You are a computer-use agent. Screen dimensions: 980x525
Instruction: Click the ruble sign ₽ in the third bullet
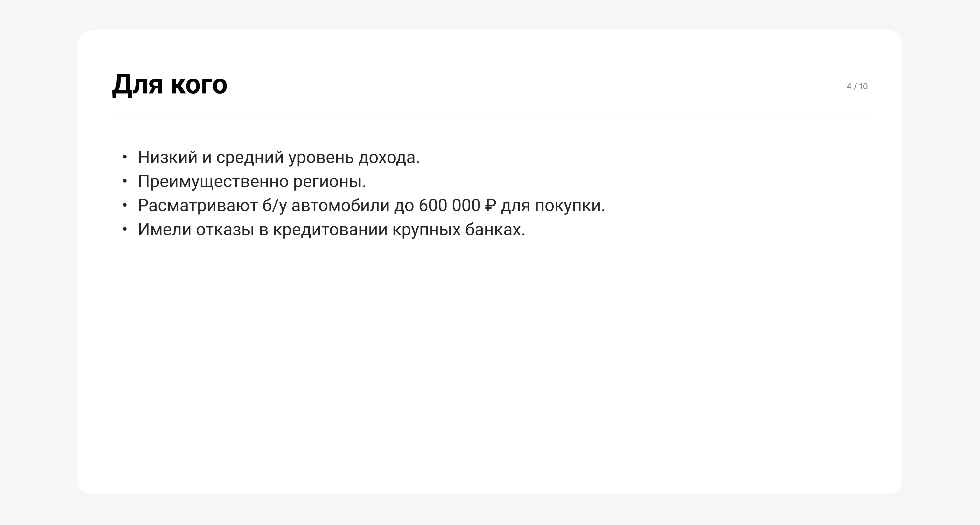point(490,206)
